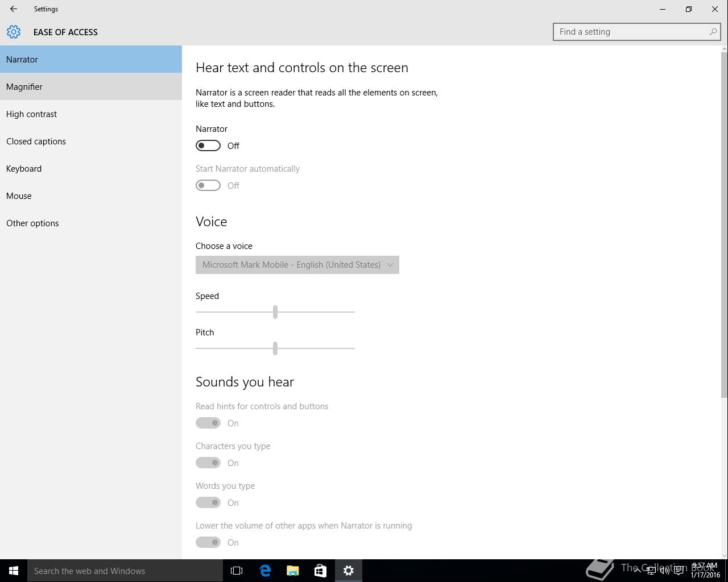Open the Windows Start menu
This screenshot has width=728, height=582.
[14, 571]
